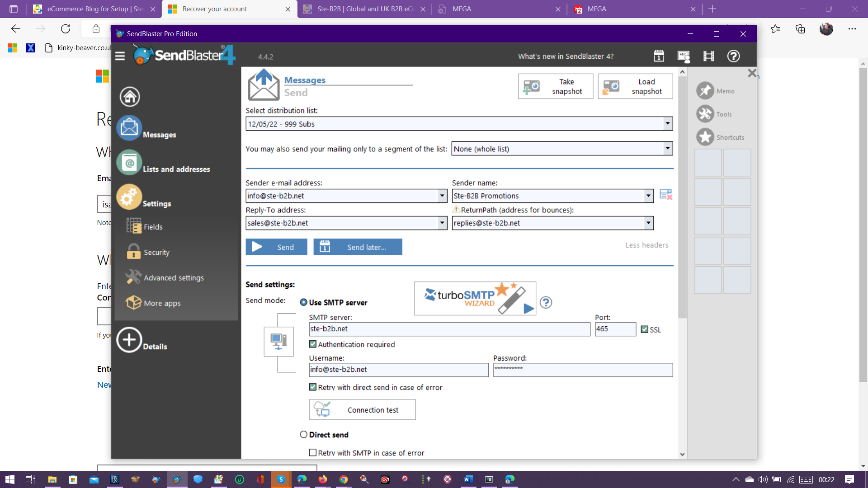Expand the Sender e-mail address dropdown
The width and height of the screenshot is (868, 488).
(442, 196)
